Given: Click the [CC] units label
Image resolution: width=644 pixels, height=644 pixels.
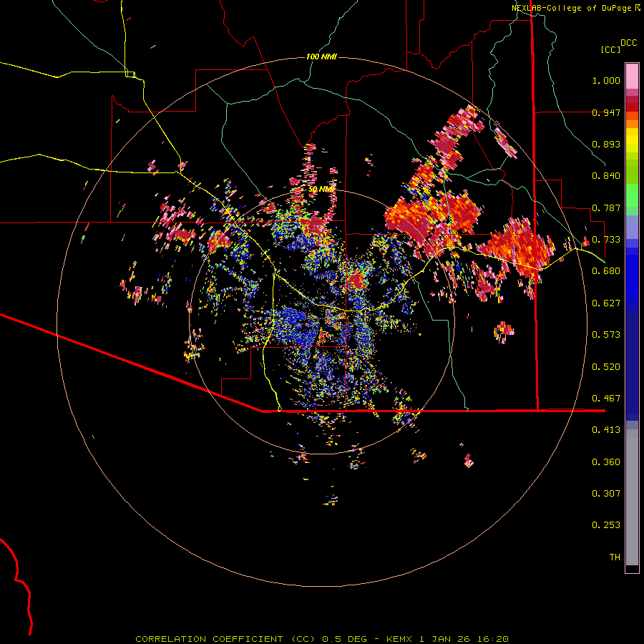Looking at the screenshot, I should [610, 49].
